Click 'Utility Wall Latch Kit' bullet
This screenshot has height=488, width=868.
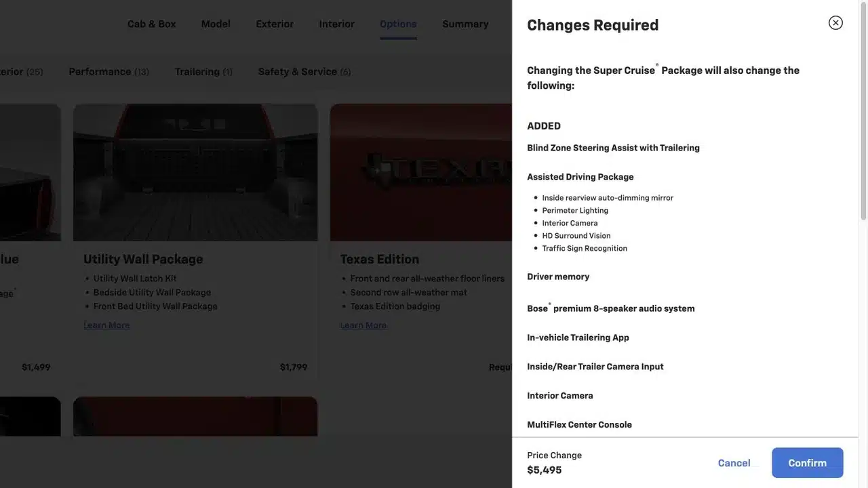tap(135, 279)
